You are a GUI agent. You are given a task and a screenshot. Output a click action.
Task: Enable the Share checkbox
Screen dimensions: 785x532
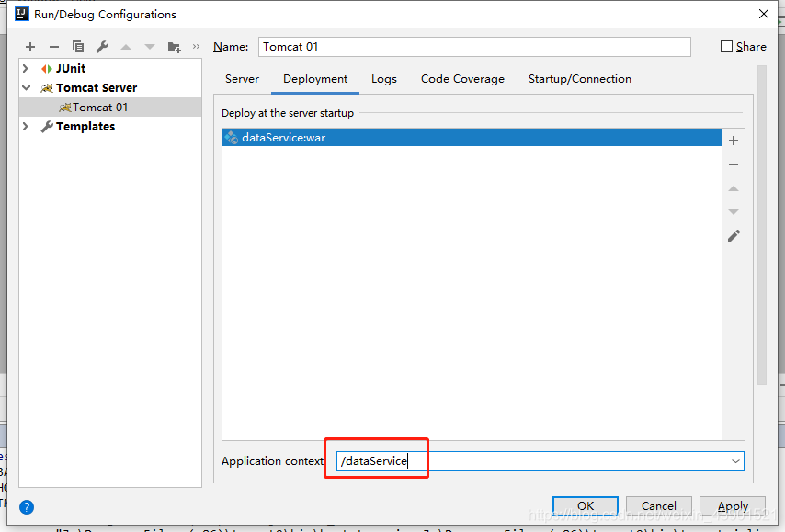(x=726, y=47)
